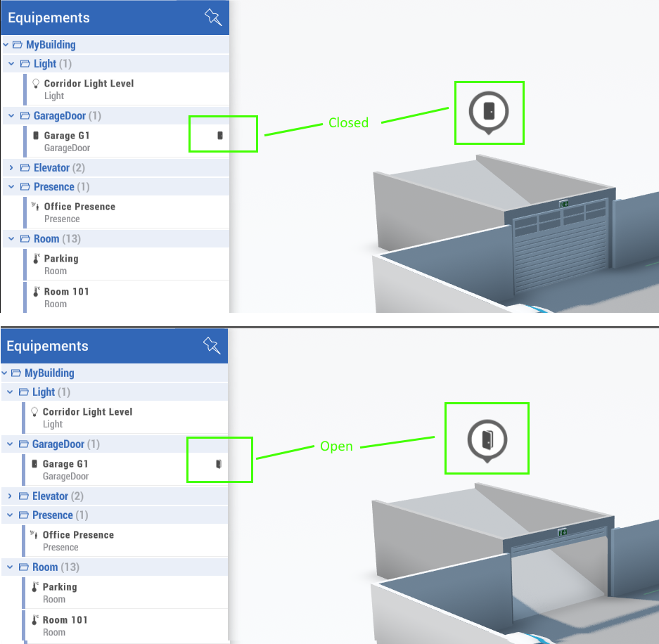This screenshot has height=644, width=659.
Task: Click the Office Presence sensor icon in the upper panel
Action: tap(35, 207)
